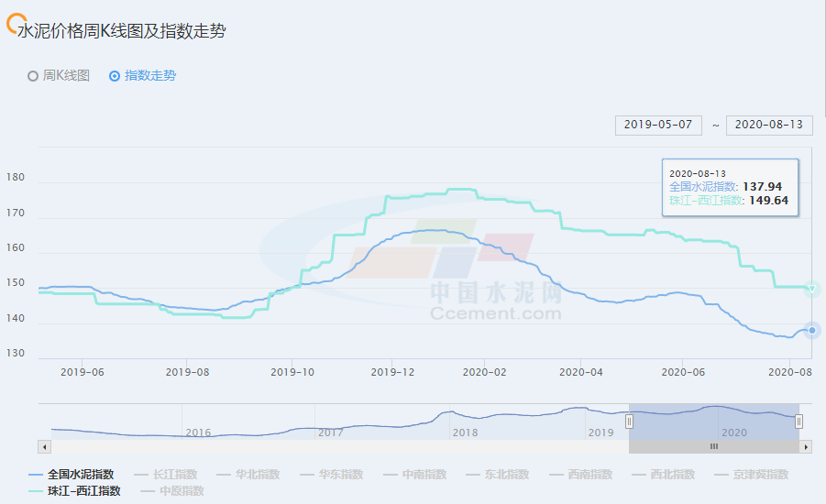Screen dimensions: 826x504
Task: Toggle 东北指数 legend series
Action: click(x=497, y=475)
